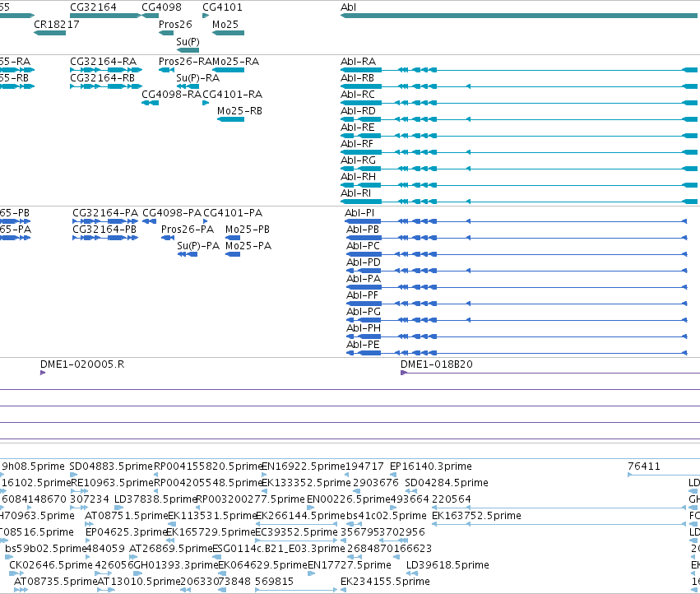Image resolution: width=700 pixels, height=594 pixels.
Task: Select transcript Abl-RD
Action: click(x=519, y=119)
